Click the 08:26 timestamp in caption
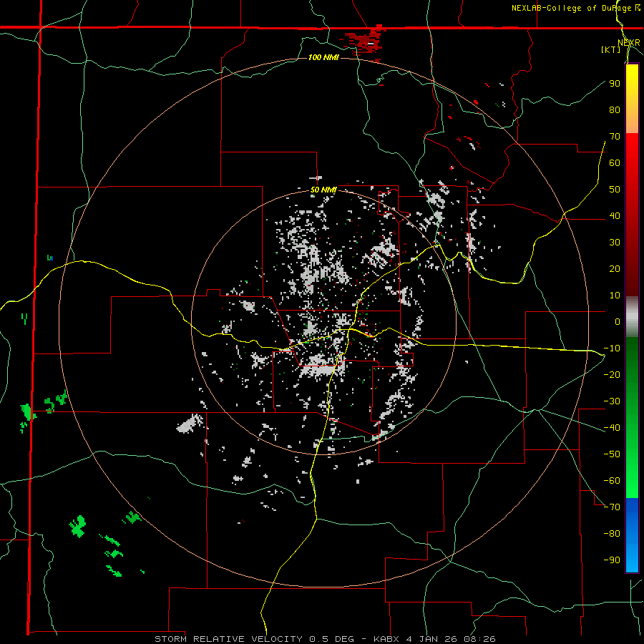This screenshot has width=644, height=644. 481,639
